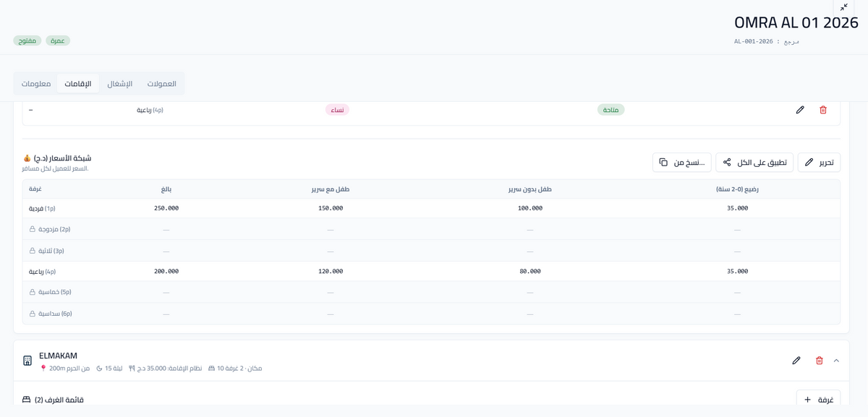Click the مفتوح status badge
868x417 pixels.
pyautogui.click(x=27, y=40)
